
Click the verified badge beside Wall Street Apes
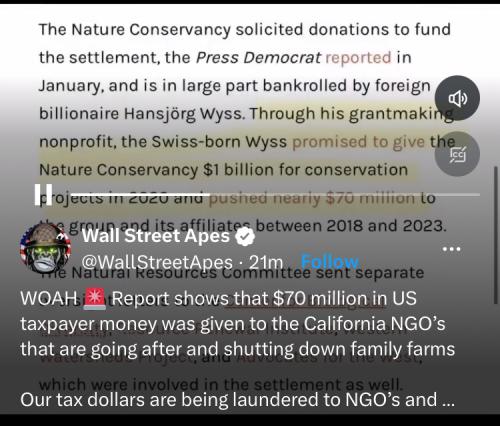245,237
